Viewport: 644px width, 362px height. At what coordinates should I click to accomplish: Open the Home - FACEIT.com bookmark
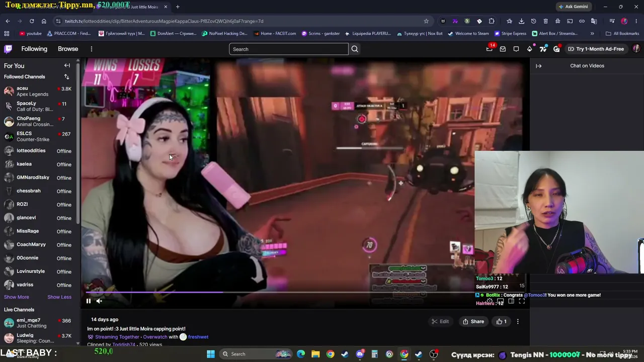[x=275, y=33]
